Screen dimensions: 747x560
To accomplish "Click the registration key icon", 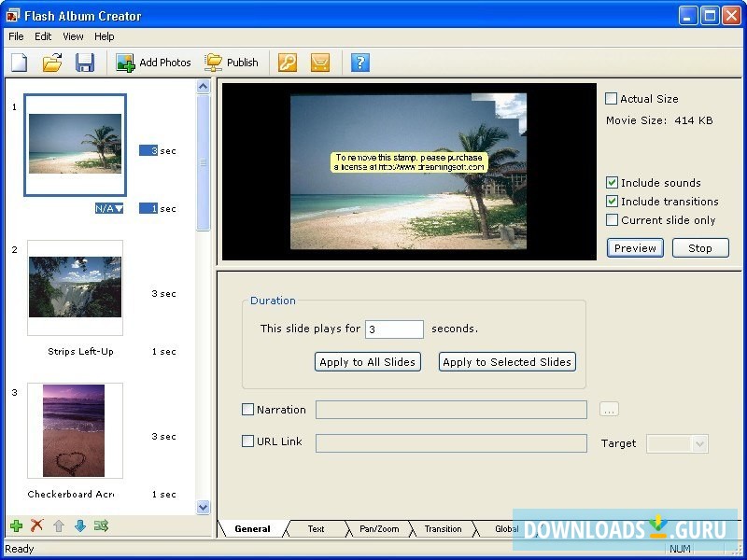I will [x=286, y=63].
